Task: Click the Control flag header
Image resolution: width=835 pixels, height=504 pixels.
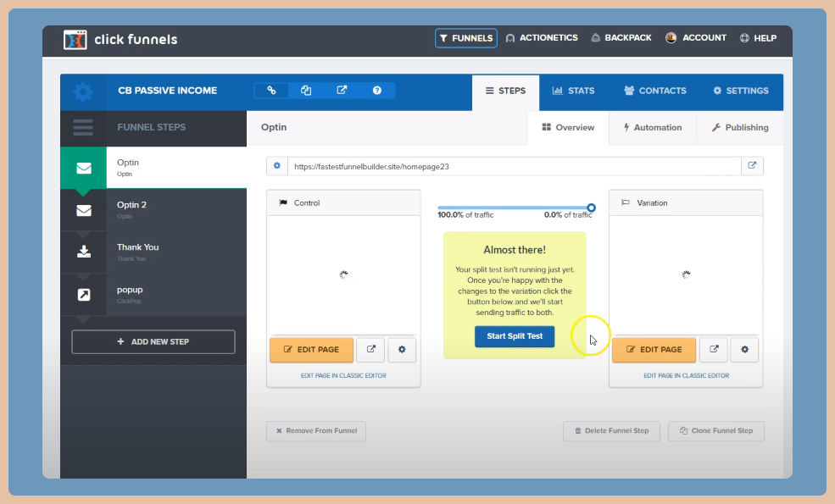Action: [x=343, y=202]
